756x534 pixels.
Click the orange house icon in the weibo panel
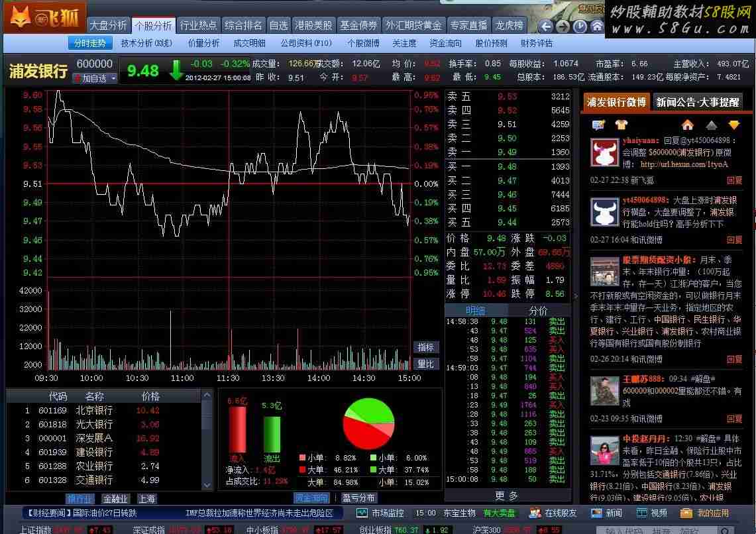point(688,125)
